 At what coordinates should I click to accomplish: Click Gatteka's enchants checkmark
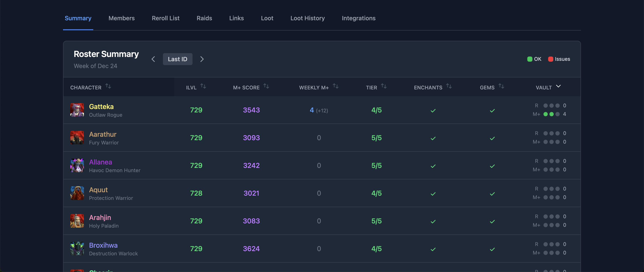tap(433, 110)
